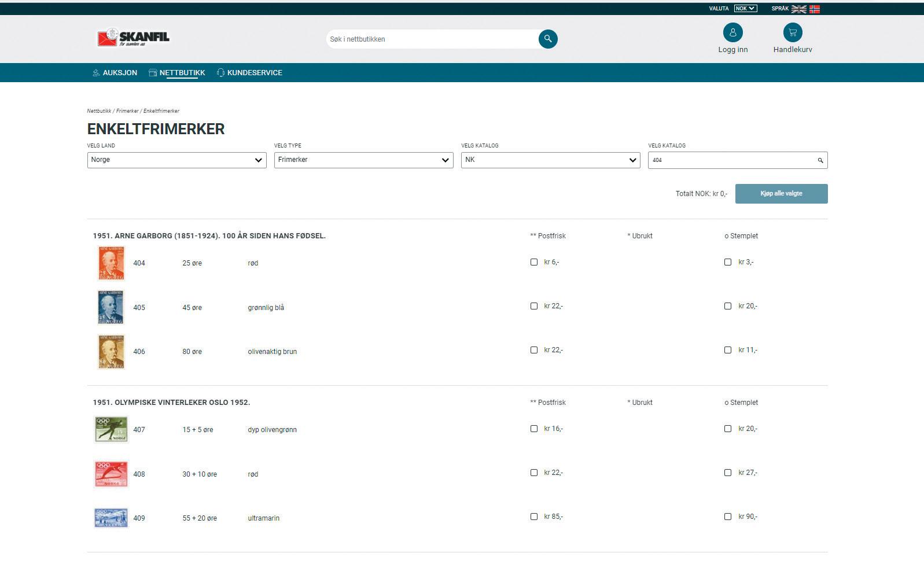
Task: Open the Kundeservice menu
Action: [249, 73]
